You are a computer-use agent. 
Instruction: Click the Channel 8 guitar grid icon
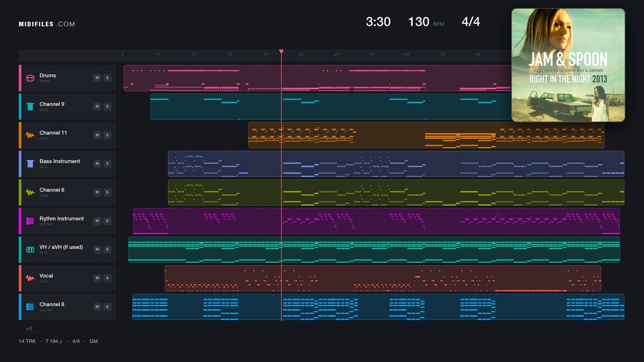[30, 306]
